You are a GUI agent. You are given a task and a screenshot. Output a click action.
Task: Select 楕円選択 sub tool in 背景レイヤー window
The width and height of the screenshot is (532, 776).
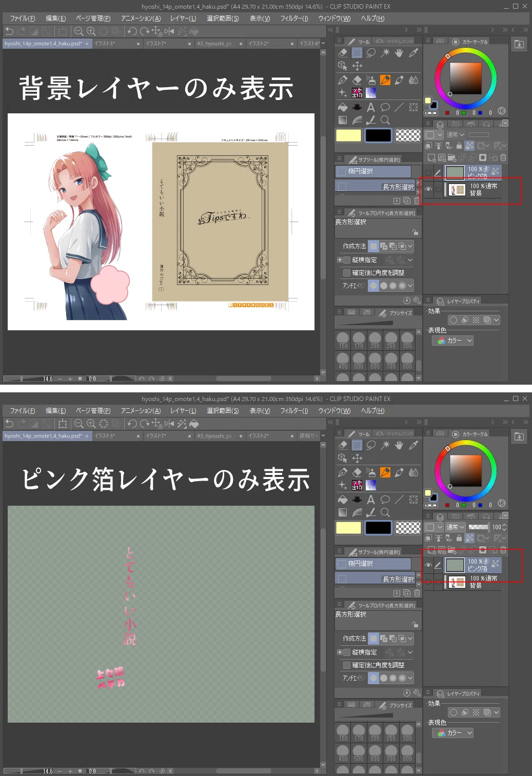(373, 171)
